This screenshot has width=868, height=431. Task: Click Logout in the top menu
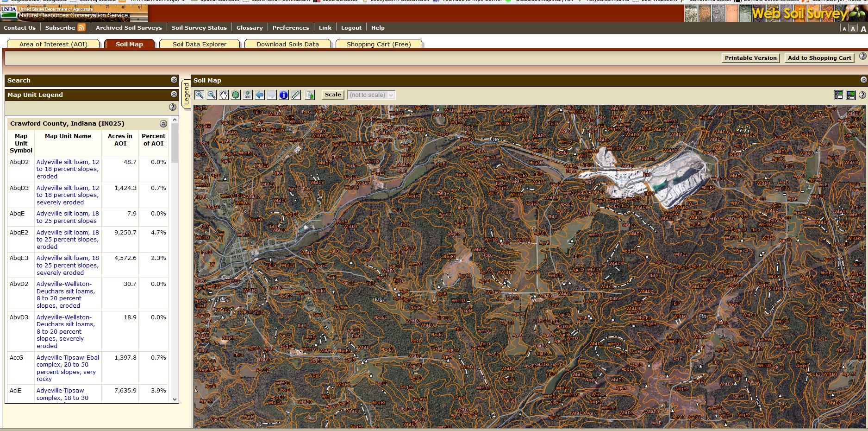(x=351, y=28)
